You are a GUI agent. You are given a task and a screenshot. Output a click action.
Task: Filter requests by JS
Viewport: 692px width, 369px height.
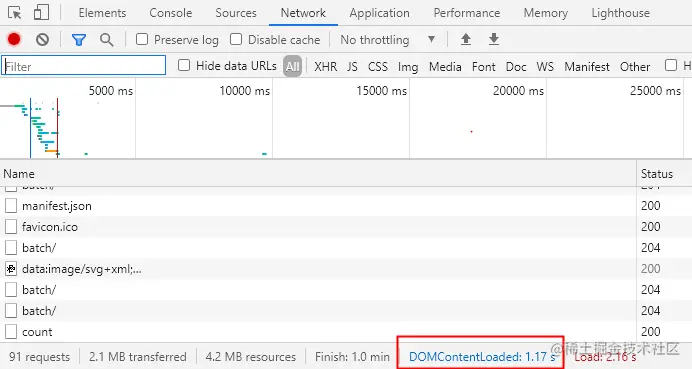tap(352, 67)
